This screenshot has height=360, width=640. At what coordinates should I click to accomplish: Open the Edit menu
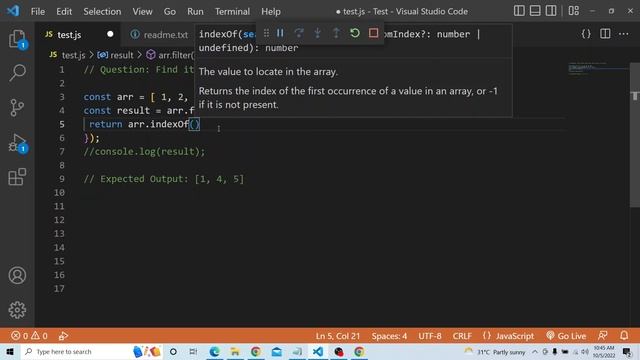click(x=64, y=11)
